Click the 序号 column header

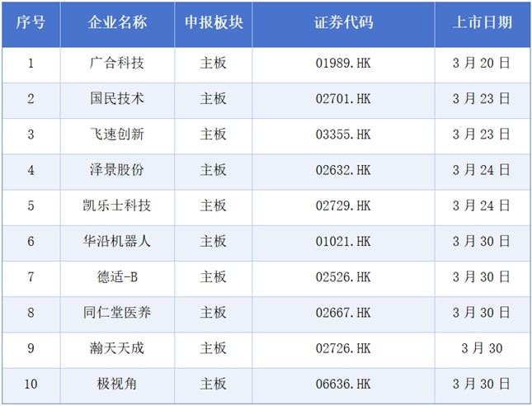(31, 22)
